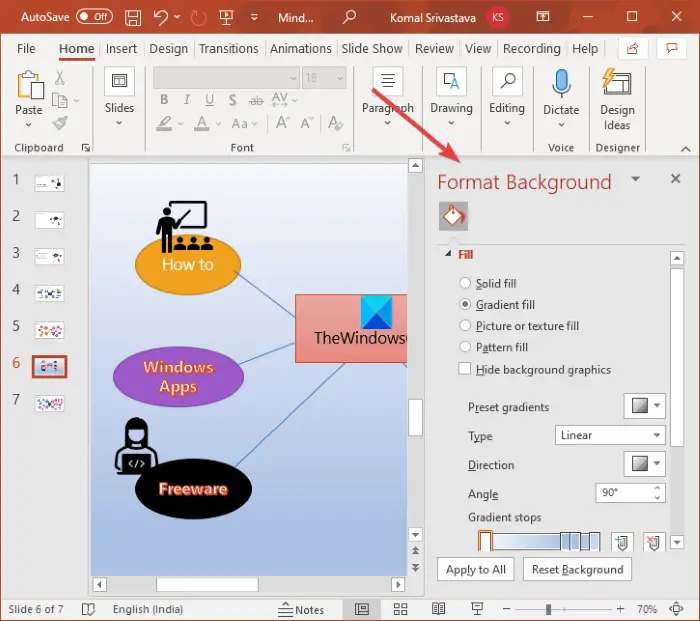Select slide 4 thumbnail

coord(50,293)
